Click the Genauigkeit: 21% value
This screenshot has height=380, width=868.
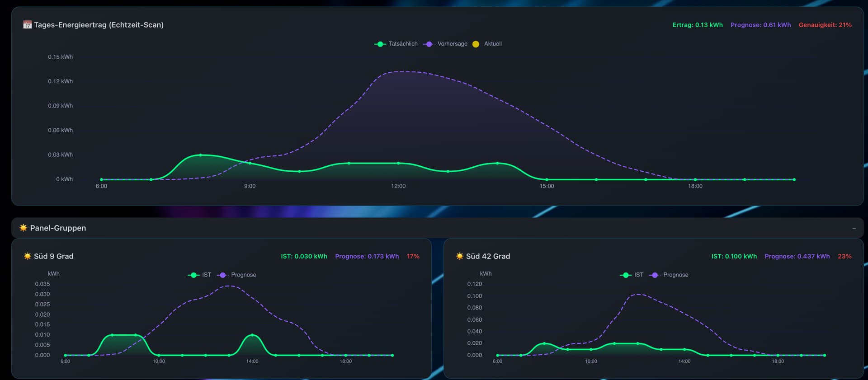[x=825, y=25]
